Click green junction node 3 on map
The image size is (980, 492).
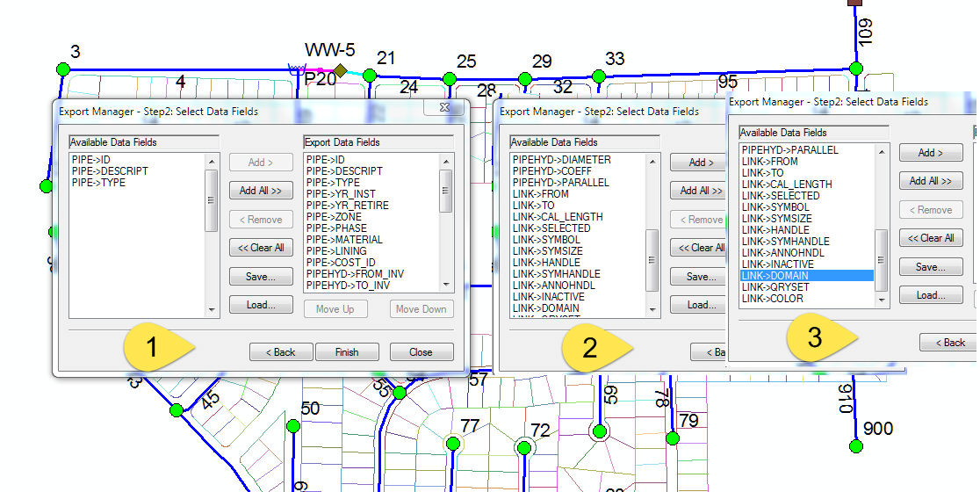[x=63, y=69]
